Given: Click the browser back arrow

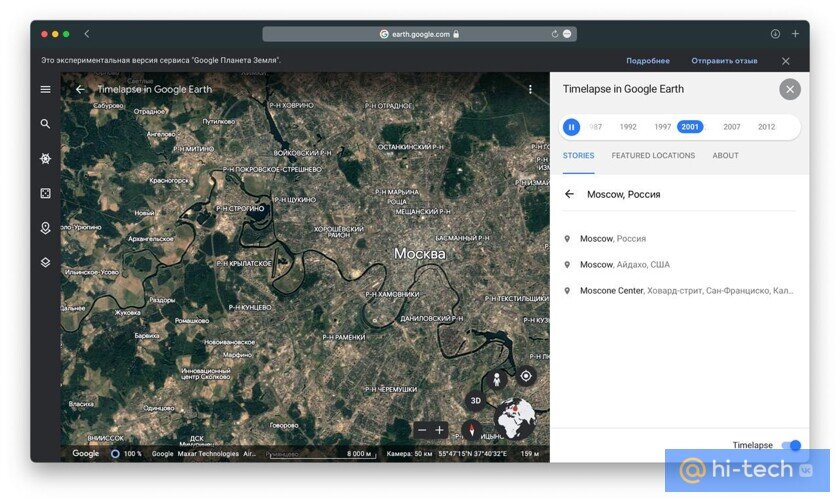Looking at the screenshot, I should point(87,34).
